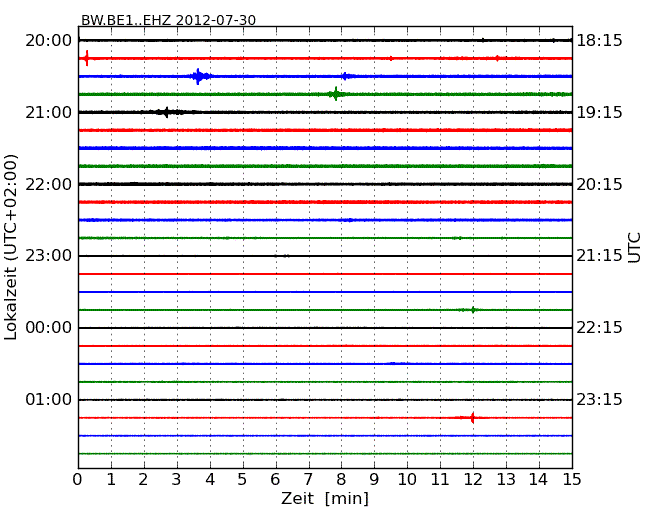Click the 23:15 UTC label
Screen dimensions: 650x520
(x=599, y=399)
